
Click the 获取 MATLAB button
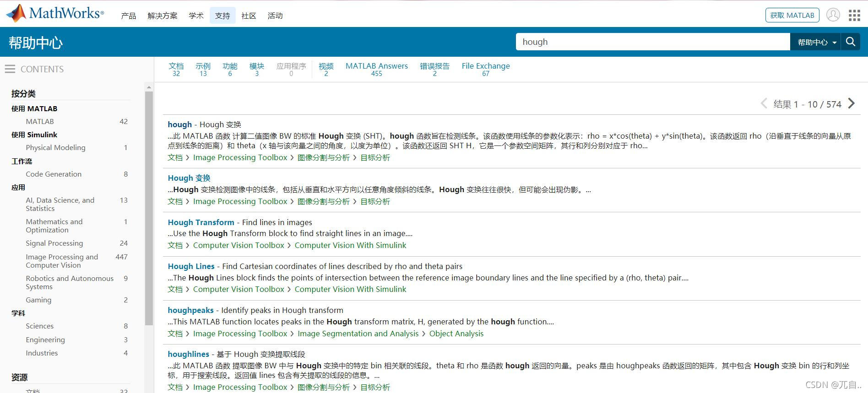coord(792,15)
